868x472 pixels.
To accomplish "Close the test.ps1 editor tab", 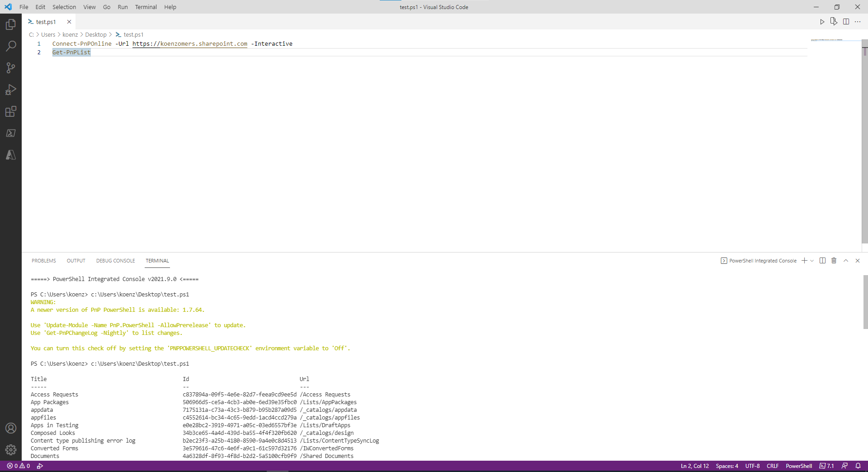I will click(x=69, y=22).
